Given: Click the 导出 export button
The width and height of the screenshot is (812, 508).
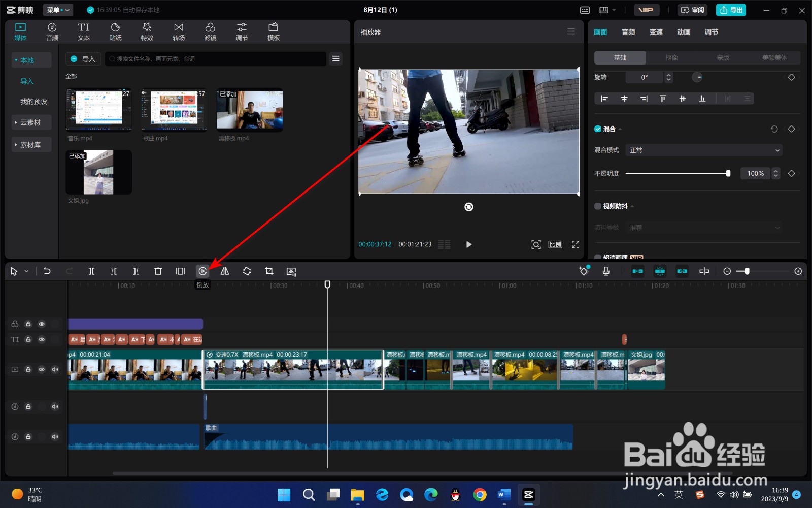Looking at the screenshot, I should coord(731,10).
